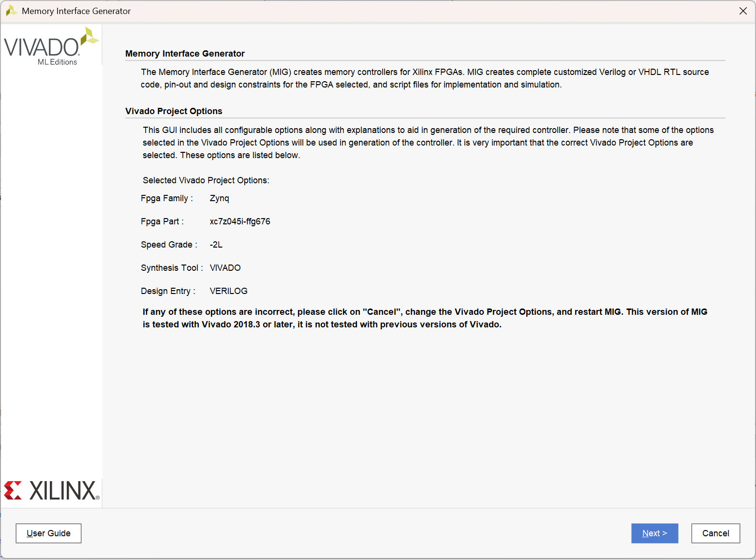The width and height of the screenshot is (756, 559).
Task: Click the Synthesis Tool value VIVADO
Action: pos(225,268)
